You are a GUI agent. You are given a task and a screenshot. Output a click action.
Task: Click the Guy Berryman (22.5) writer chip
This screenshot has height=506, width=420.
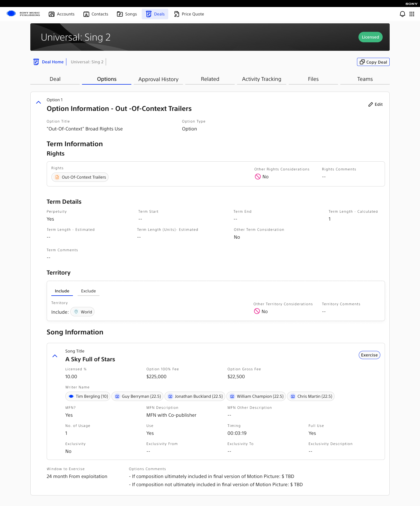coord(137,396)
